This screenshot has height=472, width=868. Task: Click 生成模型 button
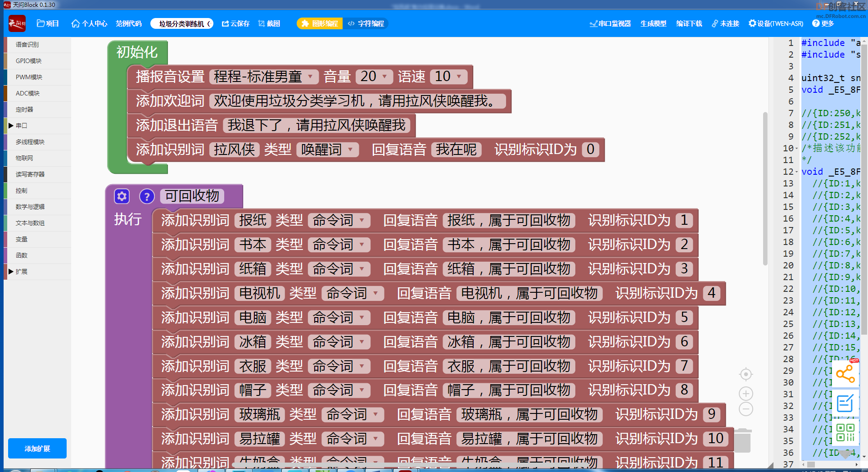point(653,23)
